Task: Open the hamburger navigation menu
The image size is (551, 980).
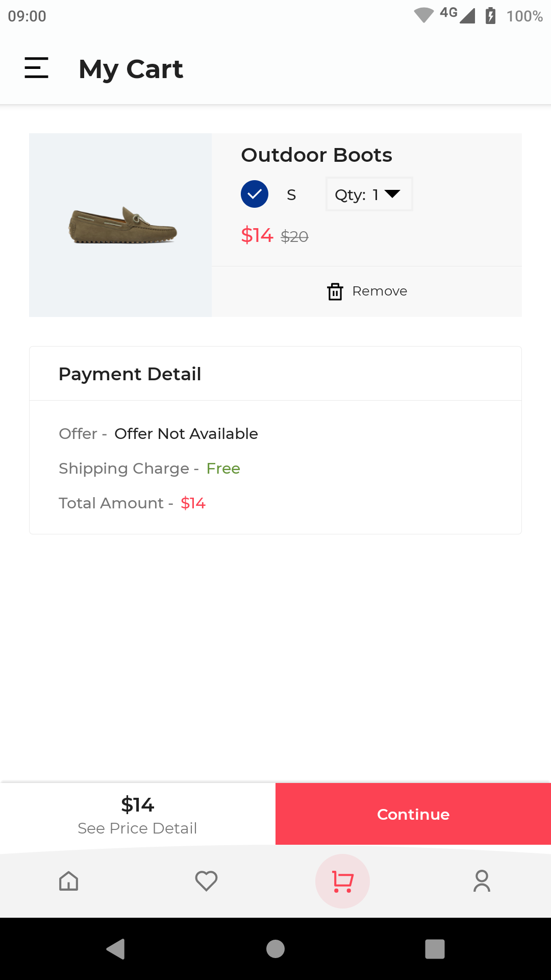Action: click(x=37, y=68)
